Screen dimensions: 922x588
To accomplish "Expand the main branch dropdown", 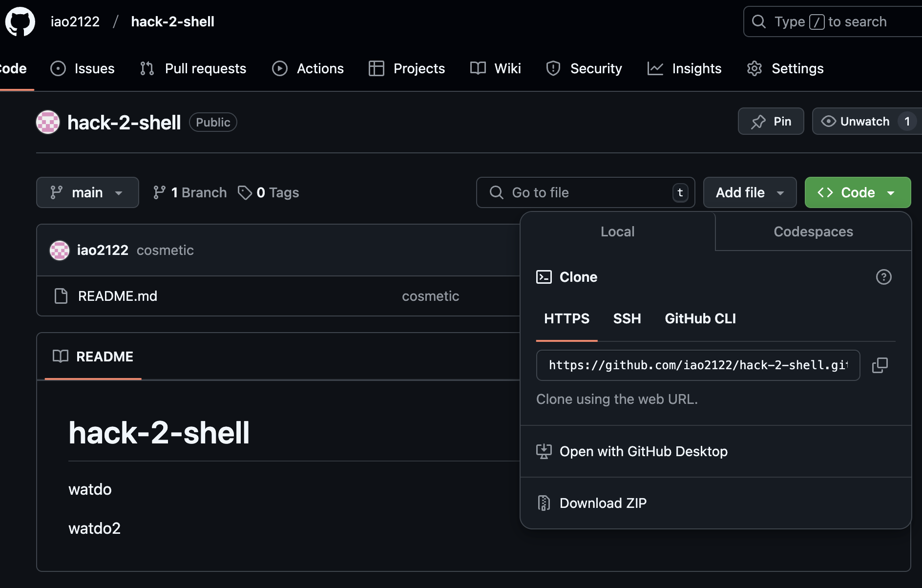I will click(87, 192).
